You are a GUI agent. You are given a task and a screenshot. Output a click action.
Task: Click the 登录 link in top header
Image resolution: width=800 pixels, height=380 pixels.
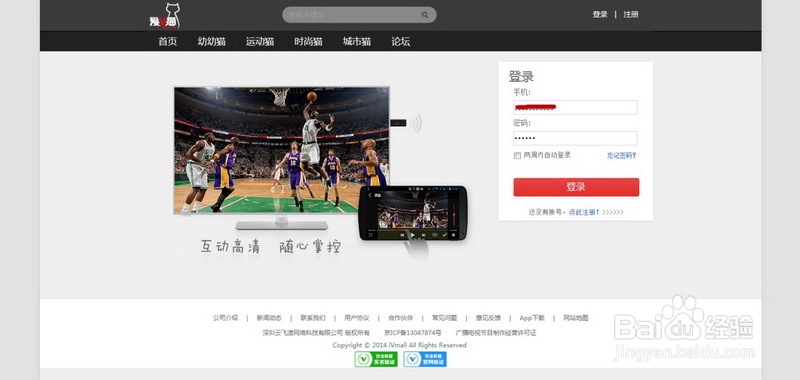click(x=600, y=14)
